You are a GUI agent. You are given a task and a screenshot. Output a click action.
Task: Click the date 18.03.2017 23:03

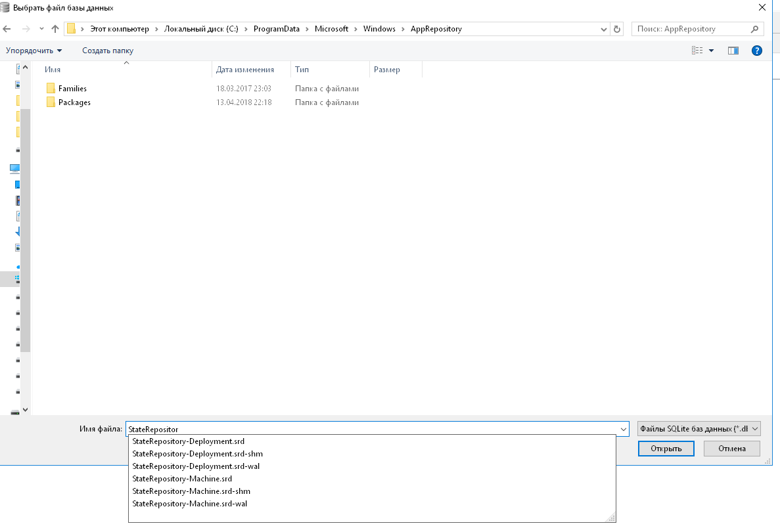coord(244,89)
